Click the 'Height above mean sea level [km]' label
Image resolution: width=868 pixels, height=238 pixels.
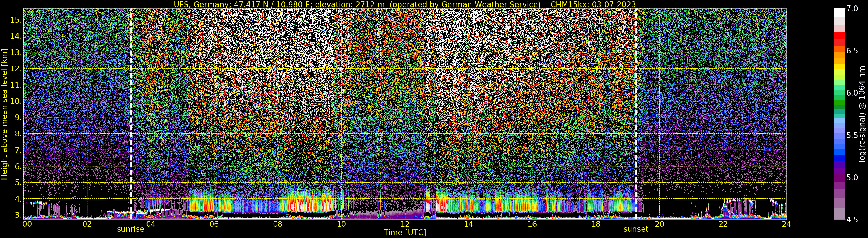[x=4, y=114]
